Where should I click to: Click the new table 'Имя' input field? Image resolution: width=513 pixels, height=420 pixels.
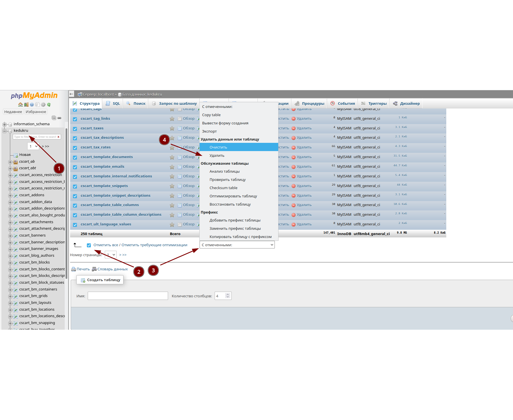click(x=128, y=296)
